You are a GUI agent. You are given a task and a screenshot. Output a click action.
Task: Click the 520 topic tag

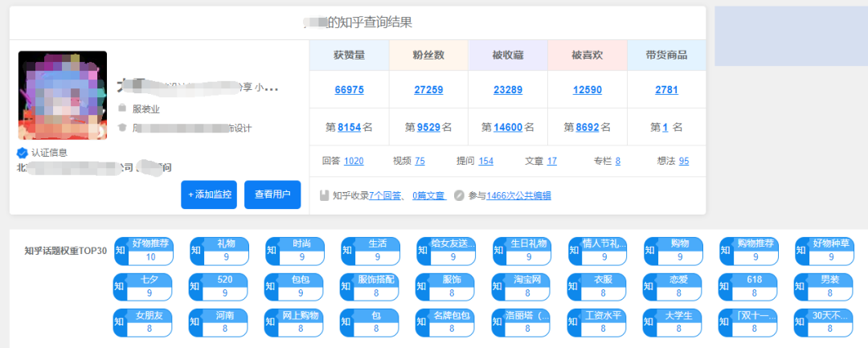click(218, 287)
